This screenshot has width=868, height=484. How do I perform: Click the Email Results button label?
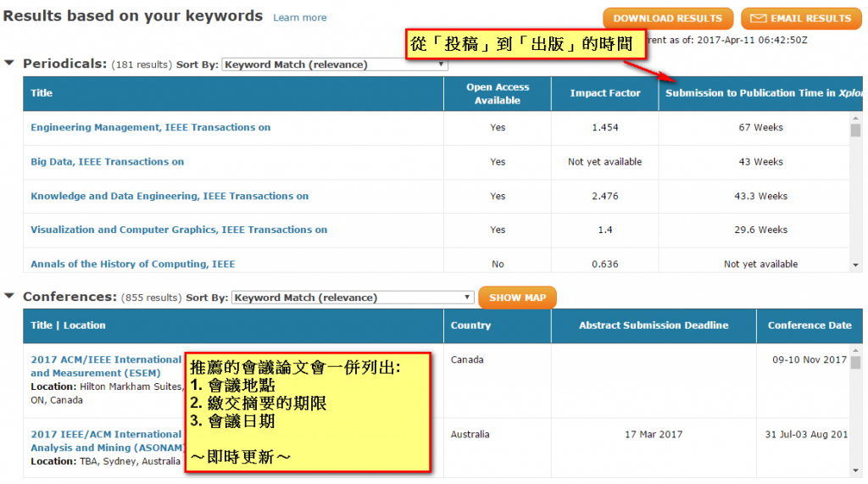811,19
